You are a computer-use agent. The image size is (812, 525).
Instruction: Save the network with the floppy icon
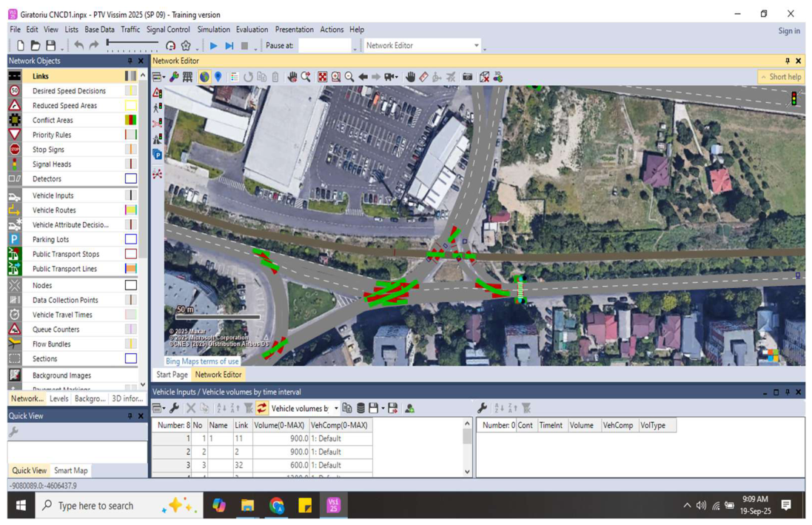coord(51,46)
